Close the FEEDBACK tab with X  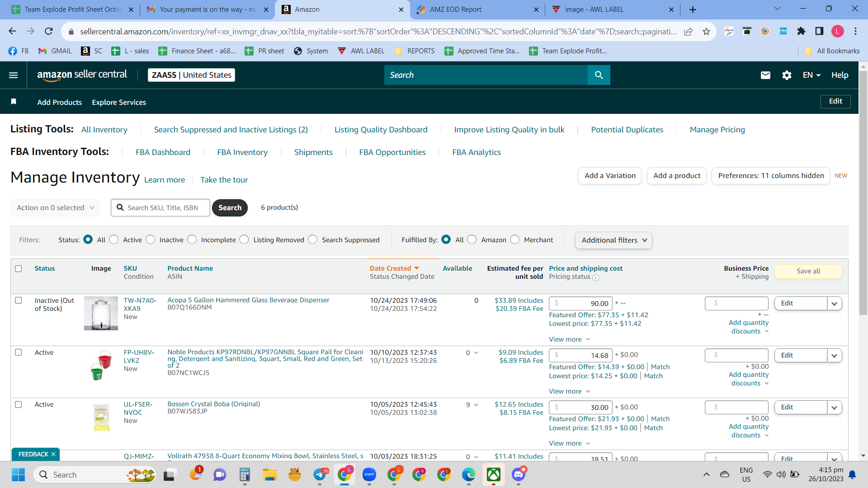coord(53,454)
